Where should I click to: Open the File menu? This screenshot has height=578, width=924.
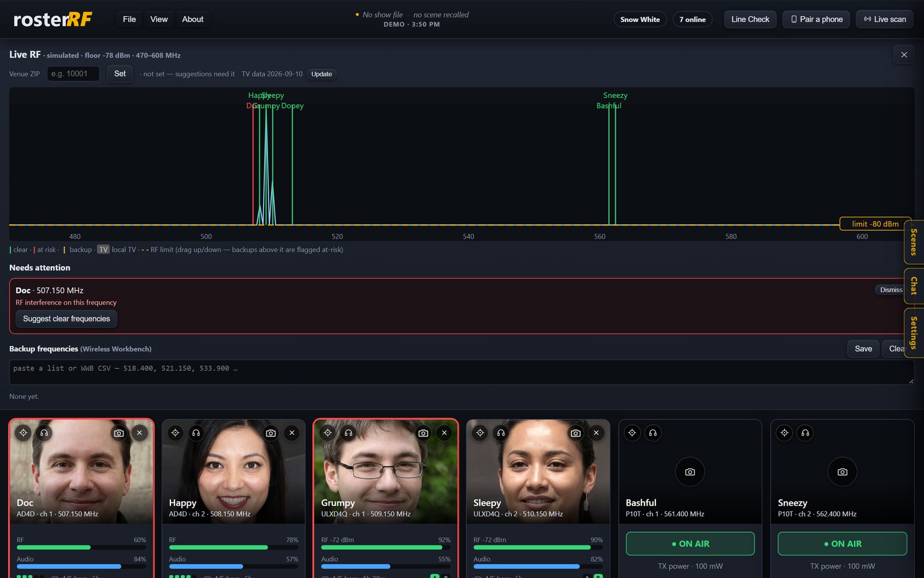(x=129, y=19)
